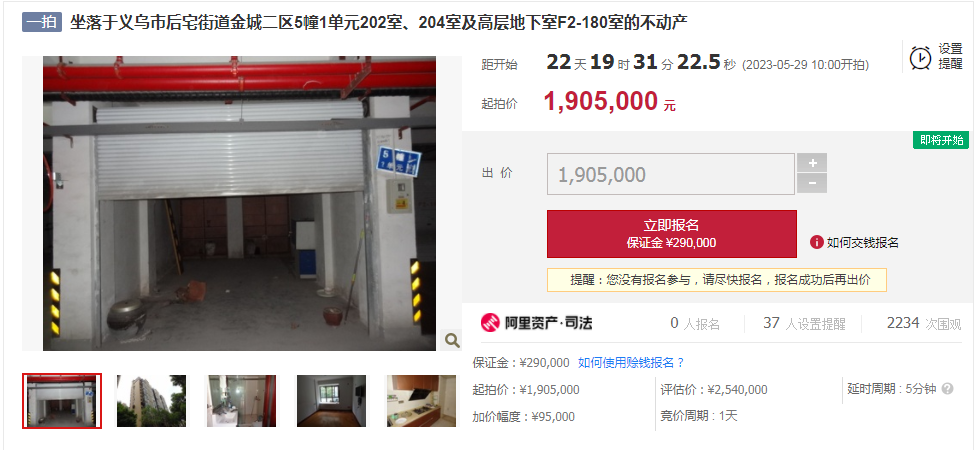Select the bathroom thumbnail image
This screenshot has height=450, width=974.
[x=242, y=401]
